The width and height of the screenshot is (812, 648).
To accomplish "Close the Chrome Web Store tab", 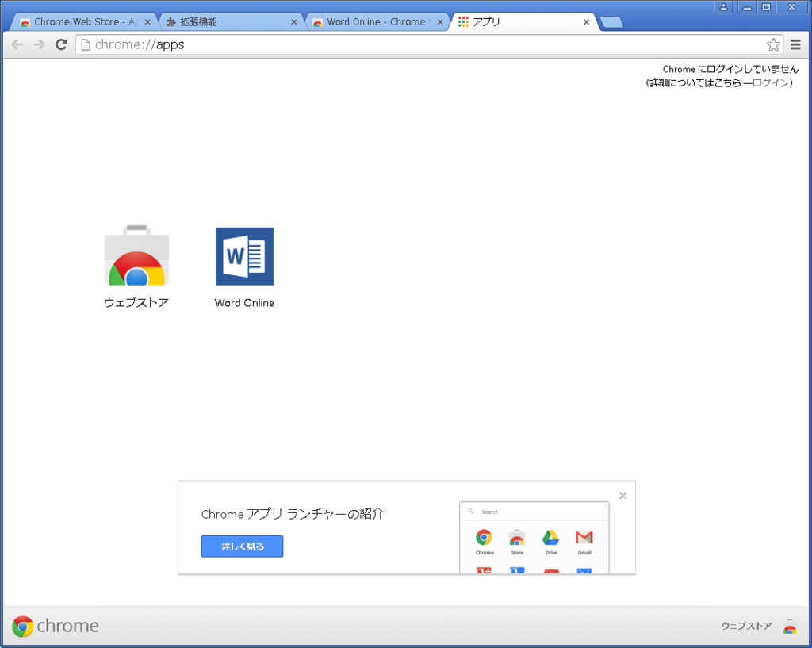I will tap(147, 22).
